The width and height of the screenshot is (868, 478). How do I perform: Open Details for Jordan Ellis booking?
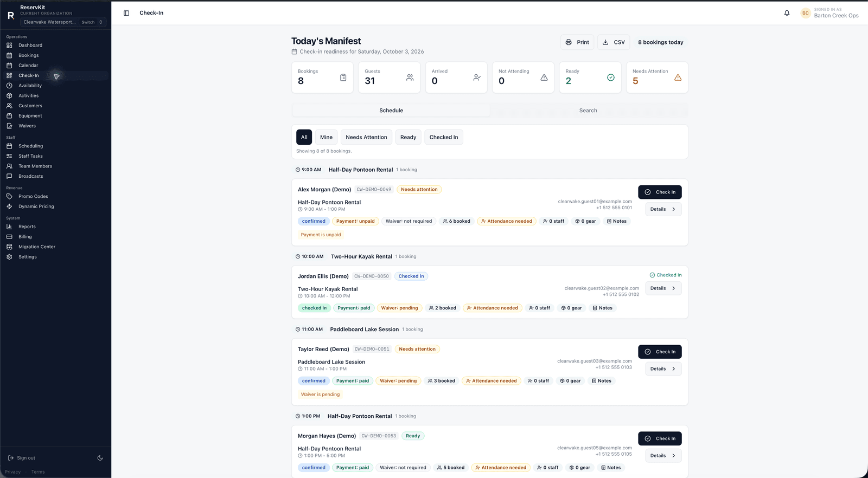663,288
